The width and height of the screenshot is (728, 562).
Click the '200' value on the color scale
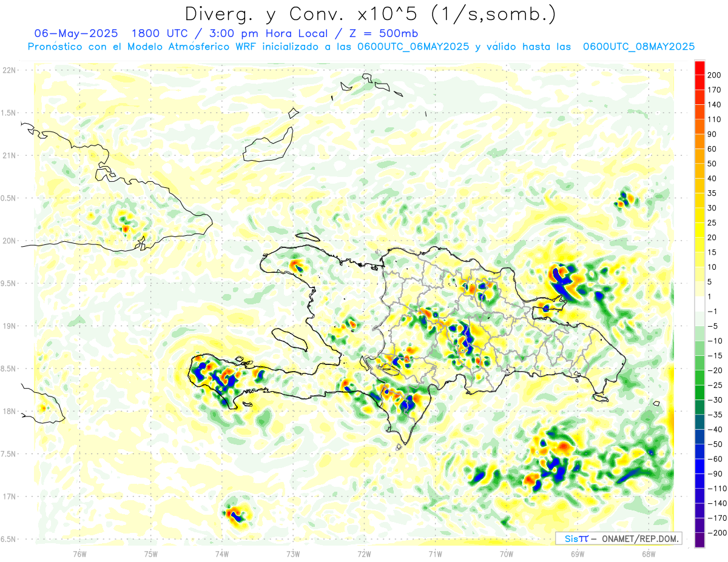[715, 75]
